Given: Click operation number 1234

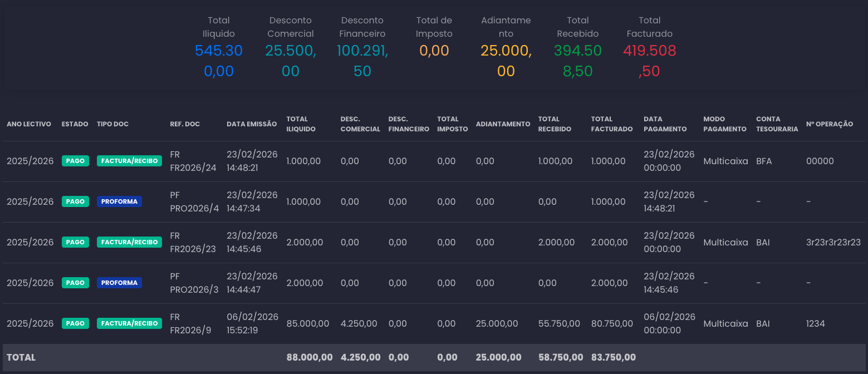Looking at the screenshot, I should tap(816, 324).
